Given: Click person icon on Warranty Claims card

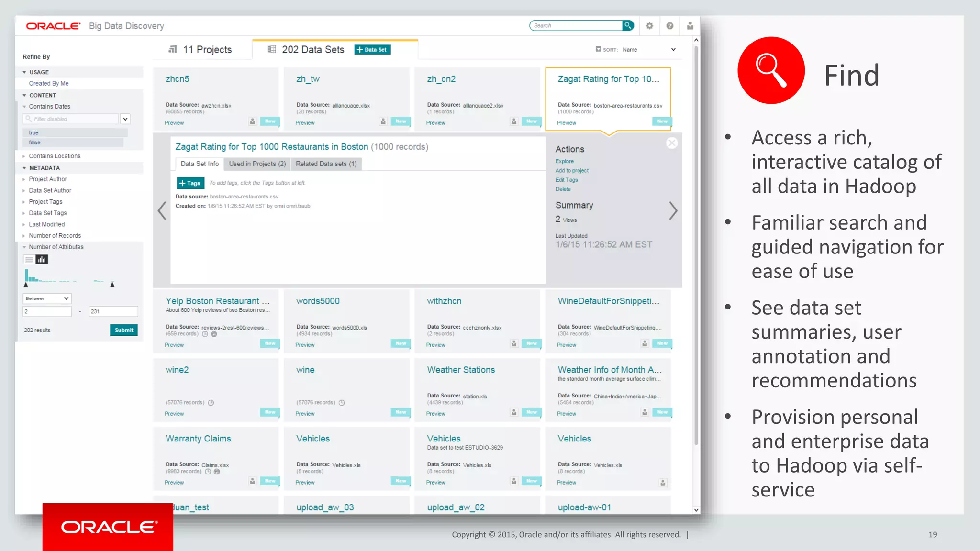Looking at the screenshot, I should [253, 481].
